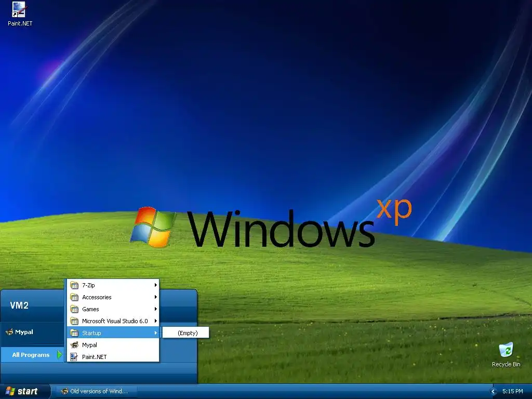Expand the Accessories submenu arrow
Viewport: 532px width, 399px height.
pos(156,297)
